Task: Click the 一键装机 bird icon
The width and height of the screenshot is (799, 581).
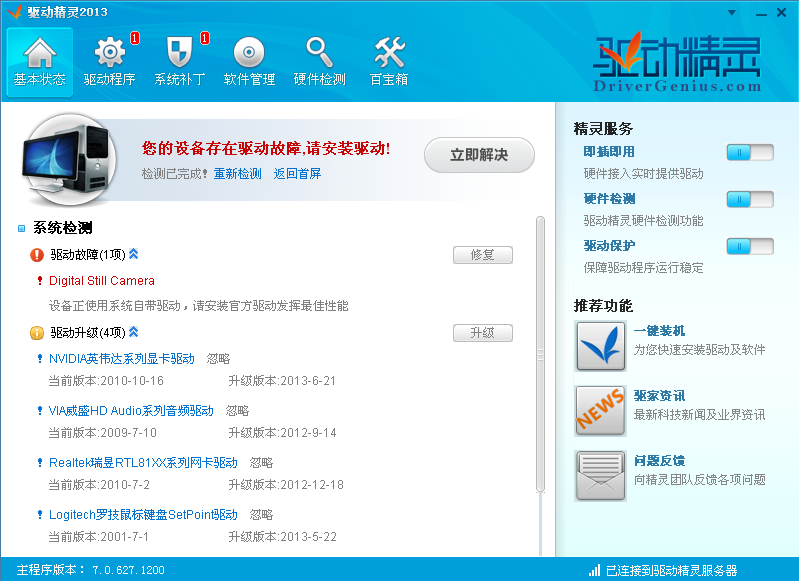Action: pos(601,346)
